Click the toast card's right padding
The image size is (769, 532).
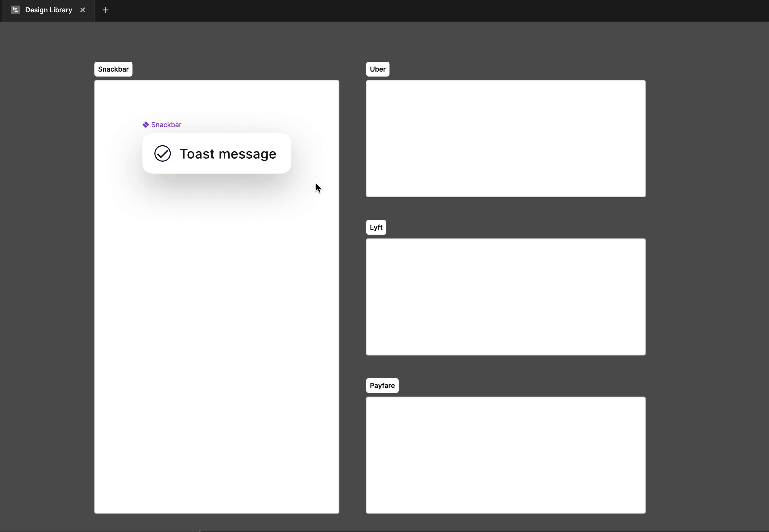tap(284, 154)
